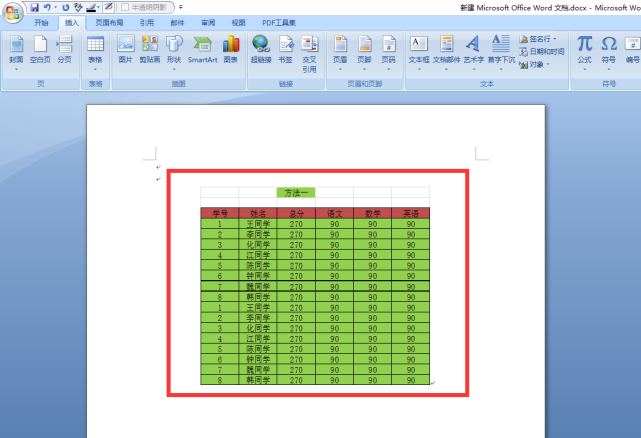Insert a 分页 page break
This screenshot has height=438, width=641.
[64, 50]
